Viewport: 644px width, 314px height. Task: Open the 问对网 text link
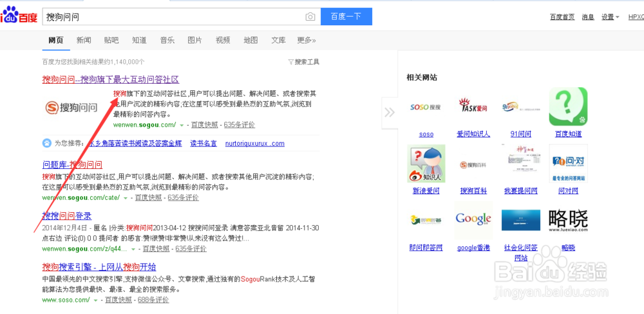(569, 191)
